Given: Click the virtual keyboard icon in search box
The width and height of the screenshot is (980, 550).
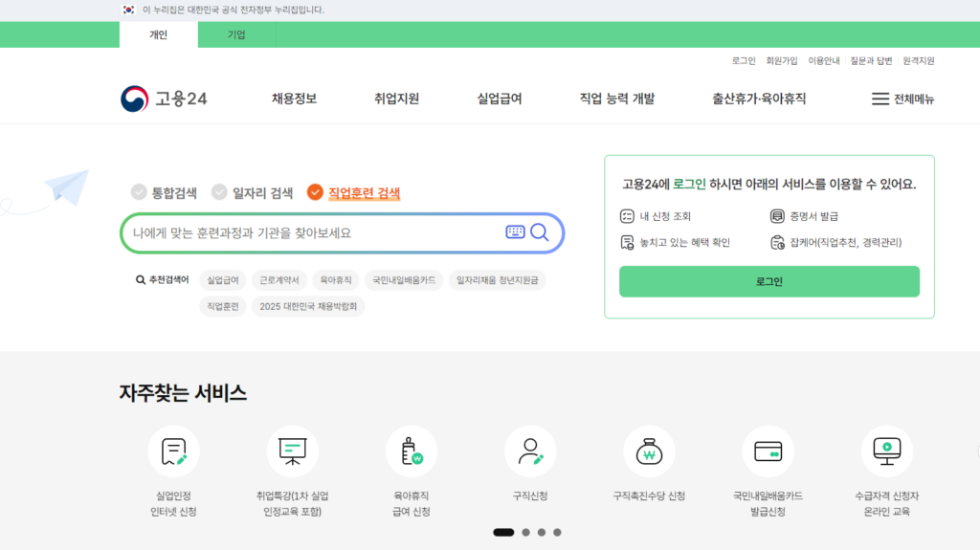Looking at the screenshot, I should 515,231.
